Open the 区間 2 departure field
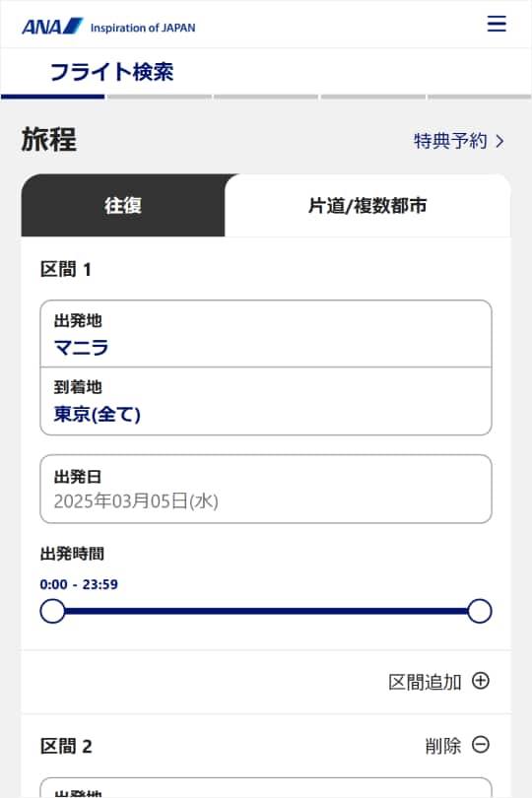The image size is (532, 798). pos(266,788)
